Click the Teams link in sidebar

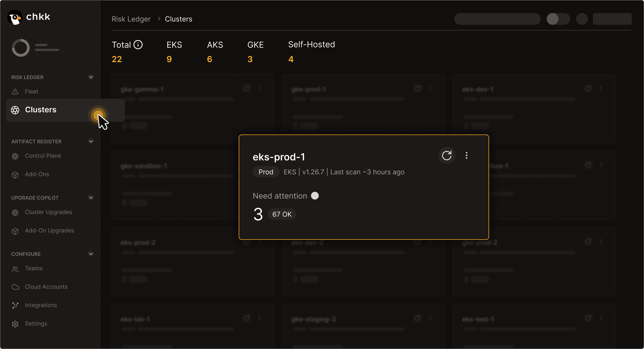click(x=34, y=268)
